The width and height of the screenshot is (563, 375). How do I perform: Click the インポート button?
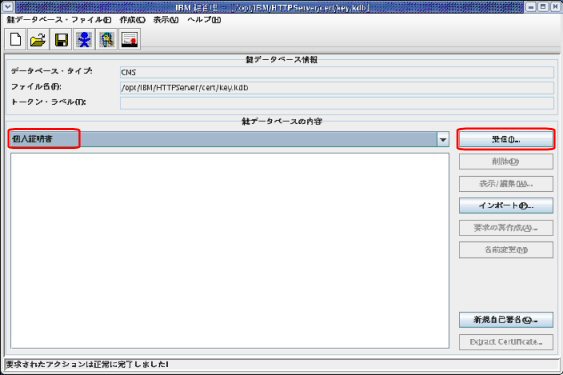(x=506, y=206)
